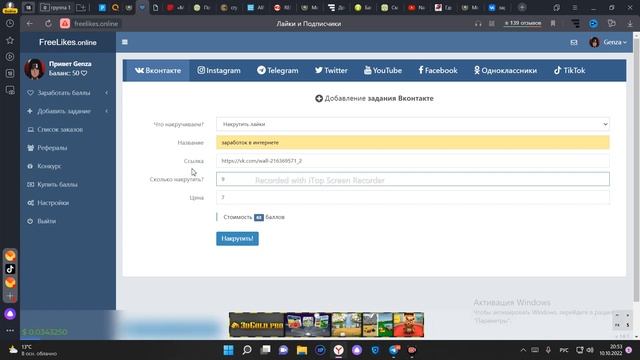Open File Explorer from taskbar
640x360 pixels.
pyautogui.click(x=302, y=350)
